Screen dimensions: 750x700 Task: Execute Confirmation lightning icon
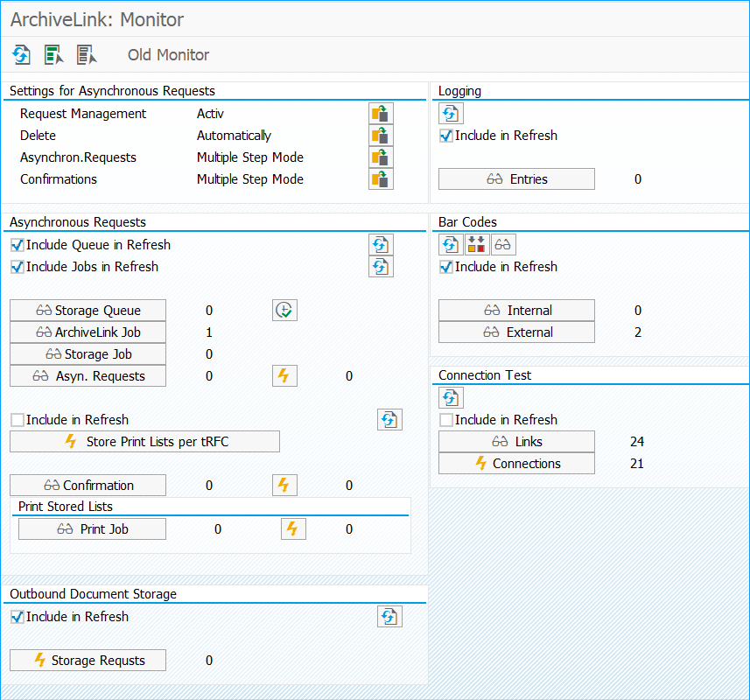pyautogui.click(x=284, y=486)
